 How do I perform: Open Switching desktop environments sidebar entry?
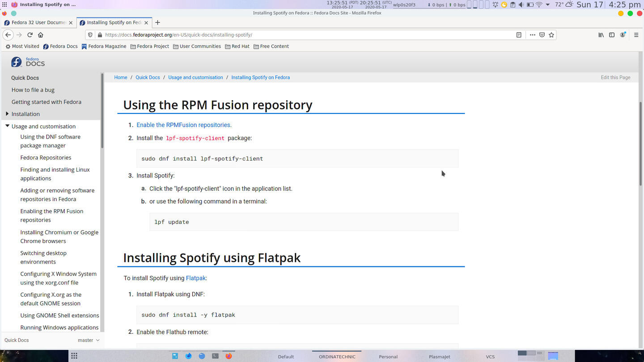click(43, 257)
